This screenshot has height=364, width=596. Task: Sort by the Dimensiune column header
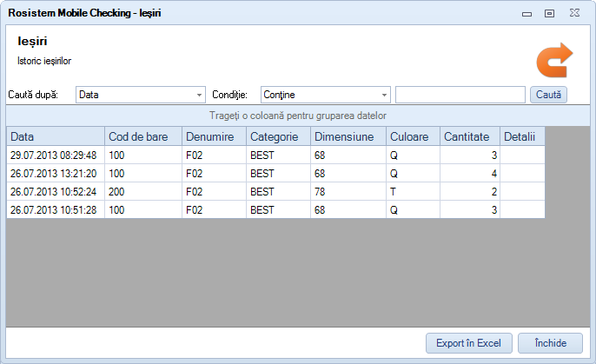(x=348, y=136)
